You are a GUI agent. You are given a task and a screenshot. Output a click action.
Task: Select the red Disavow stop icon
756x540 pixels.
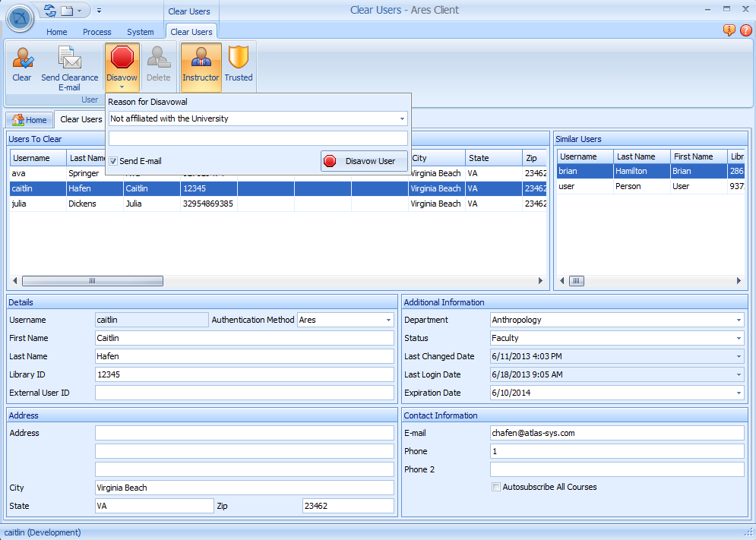[122, 59]
